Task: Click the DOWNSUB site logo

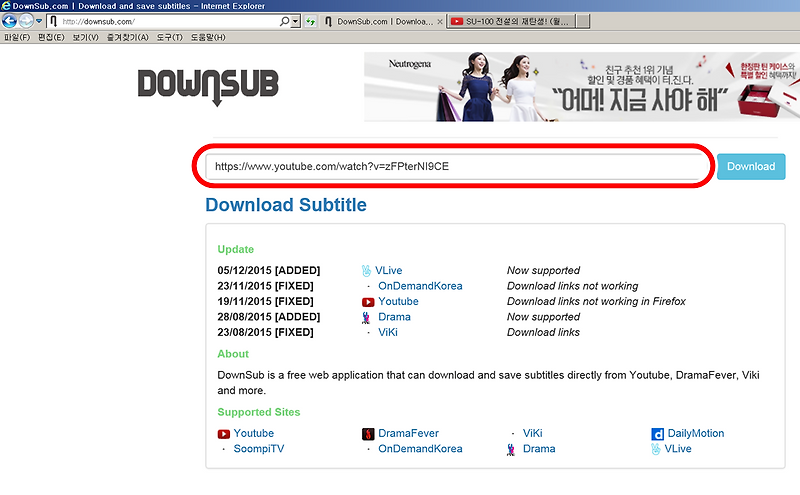Action: point(208,87)
